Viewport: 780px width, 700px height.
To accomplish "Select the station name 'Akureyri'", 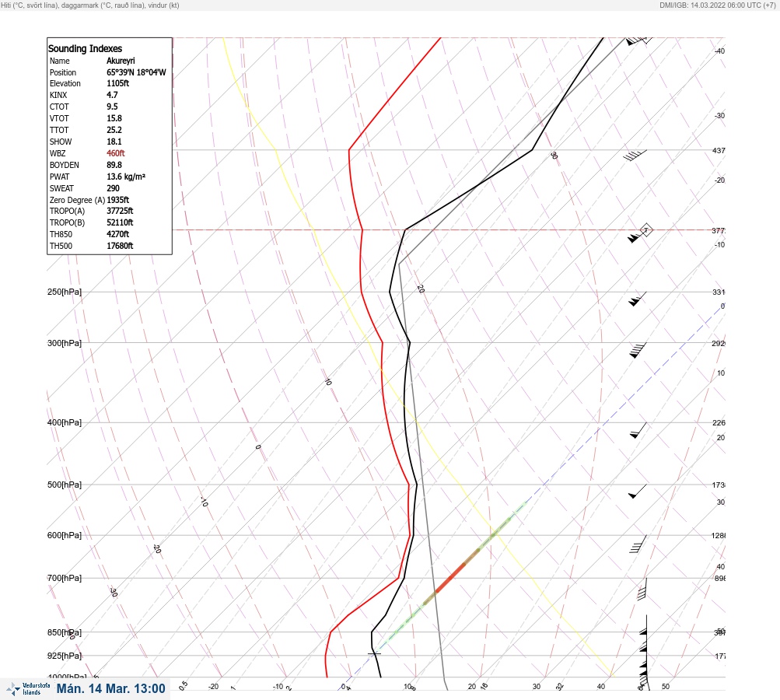I will tap(121, 61).
